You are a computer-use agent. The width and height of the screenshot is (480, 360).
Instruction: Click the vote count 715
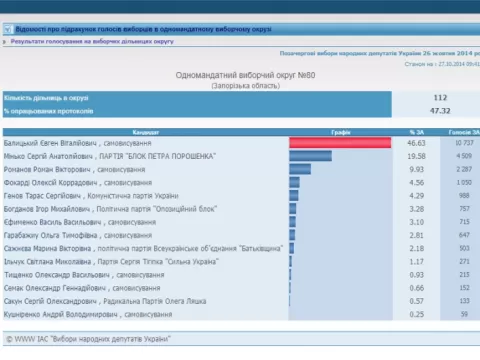[464, 222]
